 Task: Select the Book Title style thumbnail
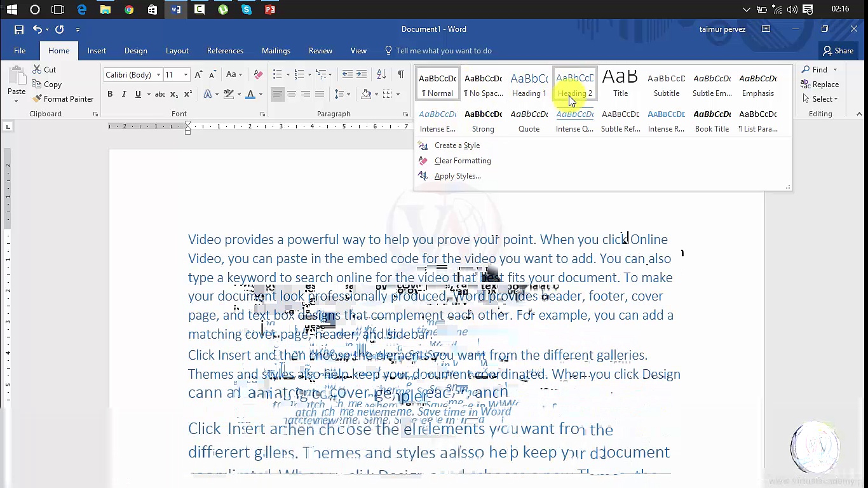tap(712, 120)
